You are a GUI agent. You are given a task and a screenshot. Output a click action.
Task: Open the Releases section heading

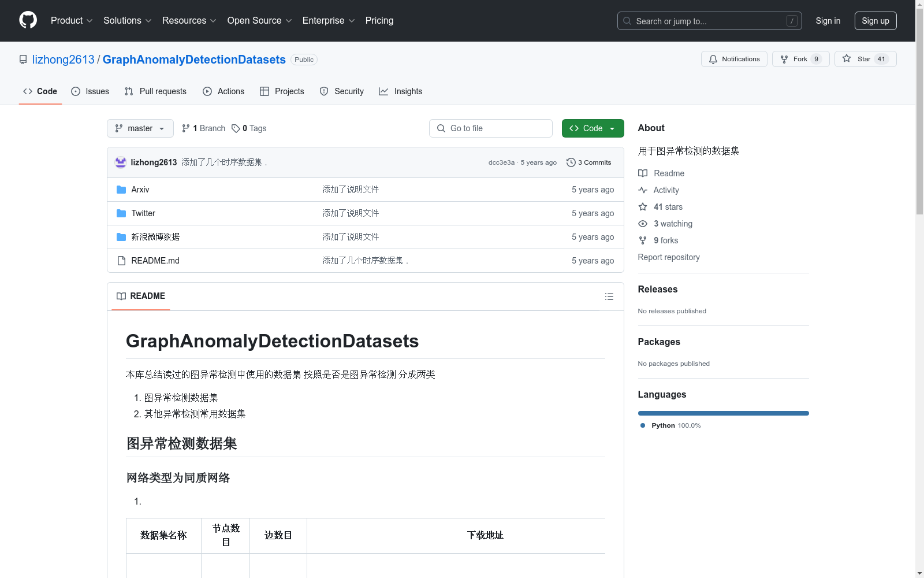point(658,289)
